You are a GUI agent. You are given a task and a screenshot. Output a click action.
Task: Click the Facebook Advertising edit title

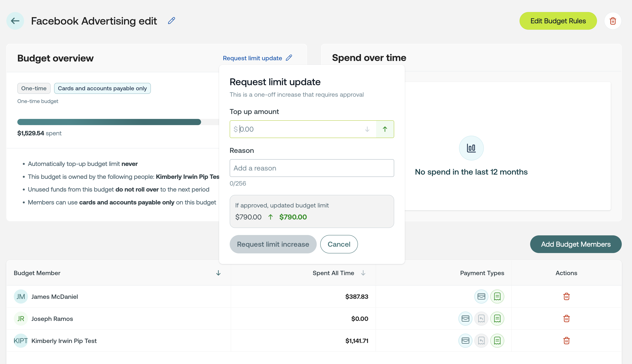click(x=94, y=21)
